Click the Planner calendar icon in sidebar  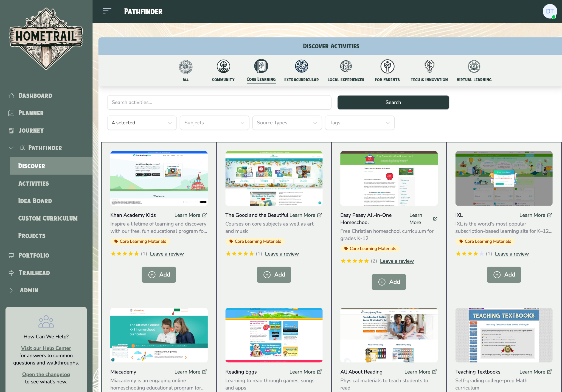click(x=11, y=113)
